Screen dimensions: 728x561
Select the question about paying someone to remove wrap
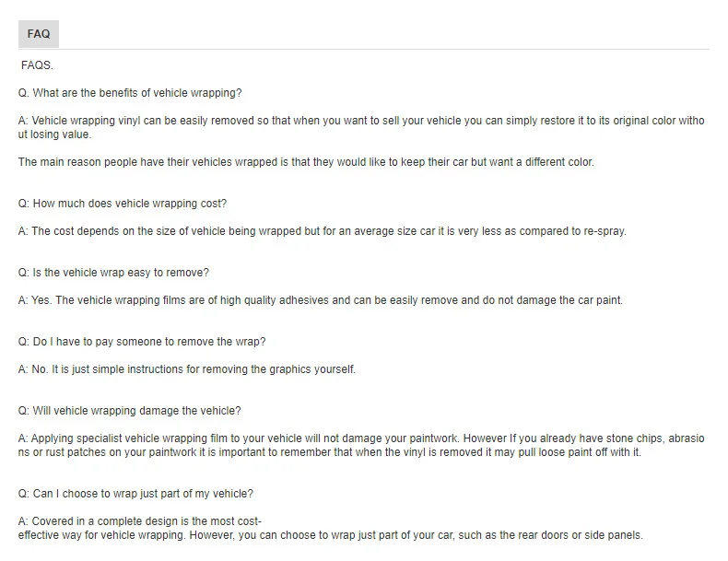[142, 342]
